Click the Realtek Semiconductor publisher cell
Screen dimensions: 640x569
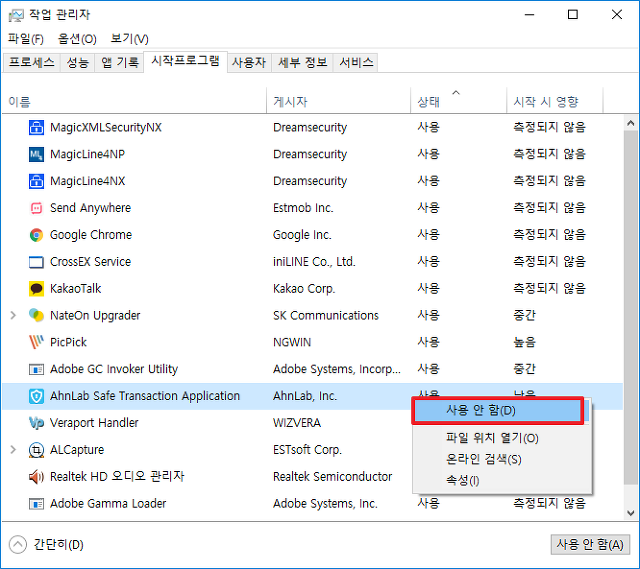333,476
